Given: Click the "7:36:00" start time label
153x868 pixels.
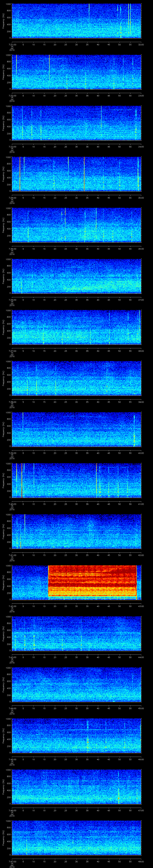Looking at the screenshot, I should coord(12,300).
